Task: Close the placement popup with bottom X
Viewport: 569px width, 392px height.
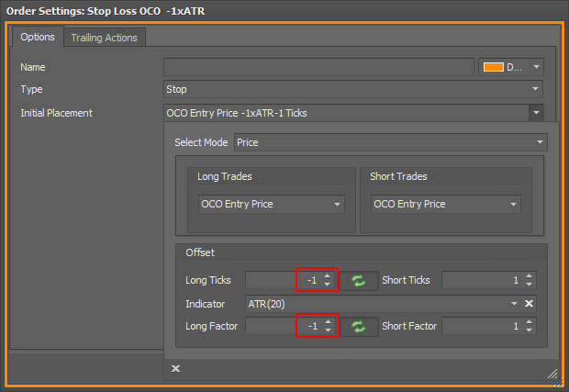Action: [175, 369]
